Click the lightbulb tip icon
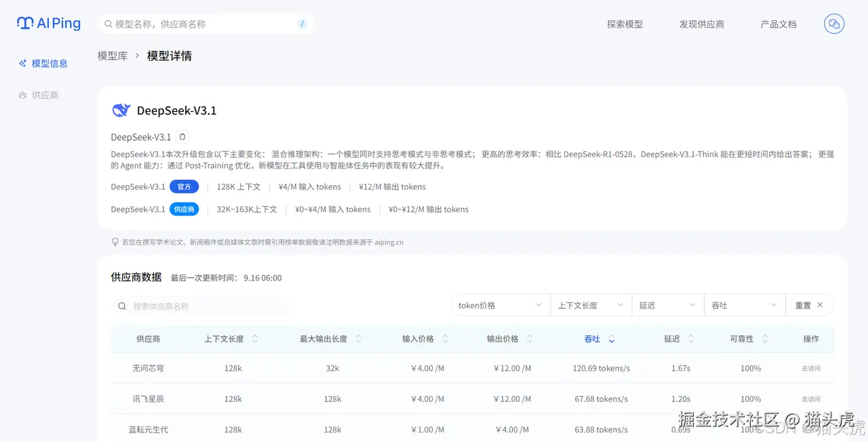 [115, 242]
